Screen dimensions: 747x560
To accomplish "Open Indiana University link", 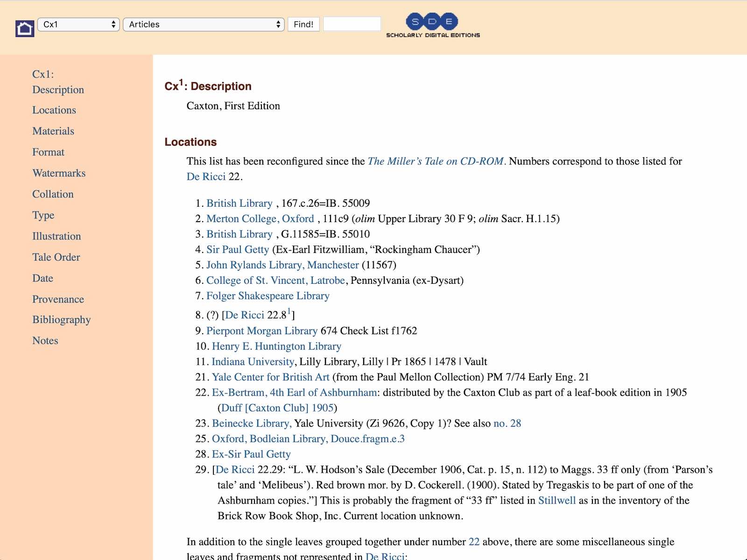I will coord(253,361).
